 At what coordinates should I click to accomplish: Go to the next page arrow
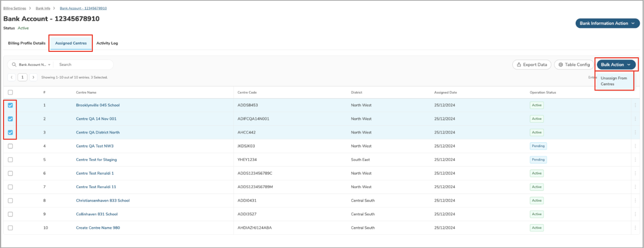click(33, 77)
